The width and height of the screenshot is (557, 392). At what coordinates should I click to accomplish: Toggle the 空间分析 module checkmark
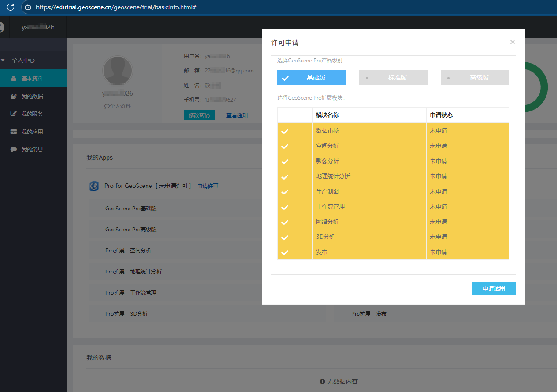(285, 147)
